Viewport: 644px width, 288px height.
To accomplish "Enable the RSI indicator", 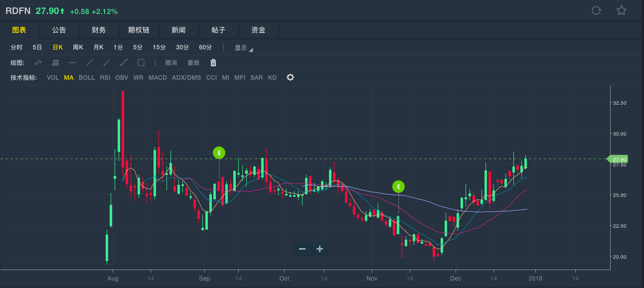I will pos(105,78).
